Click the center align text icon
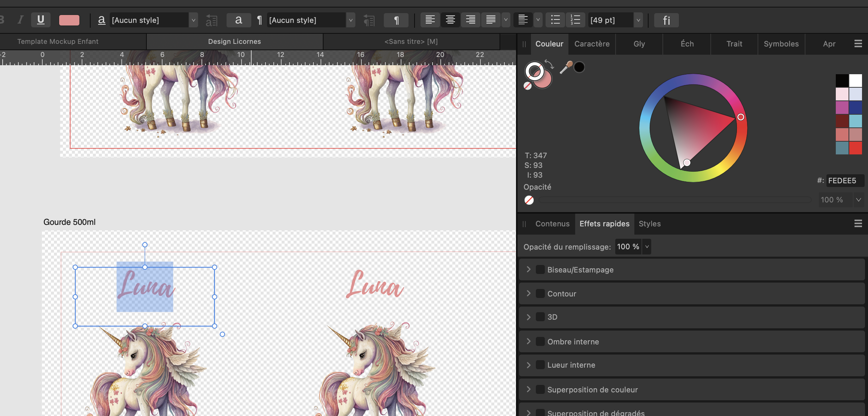Screen dimensions: 868x416 point(450,20)
